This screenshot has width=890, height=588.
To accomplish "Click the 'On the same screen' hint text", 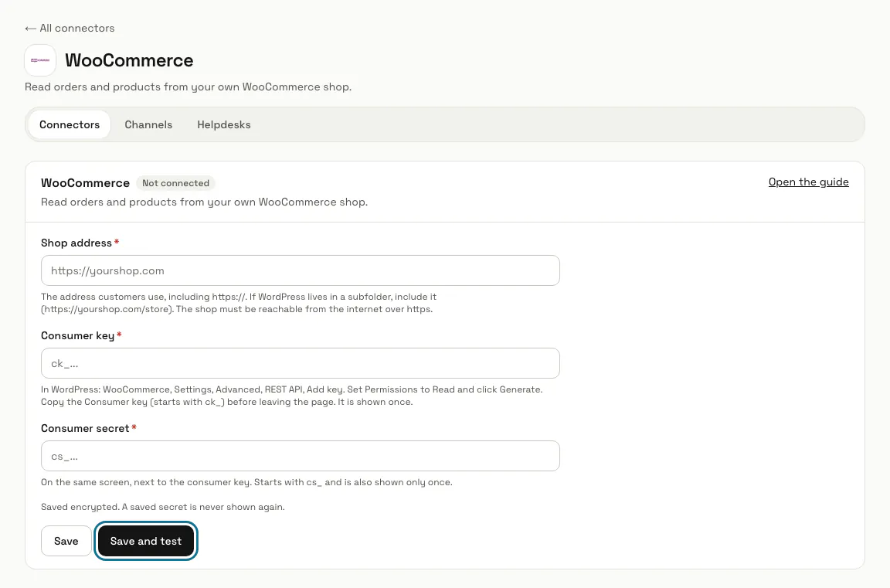I will [x=246, y=482].
